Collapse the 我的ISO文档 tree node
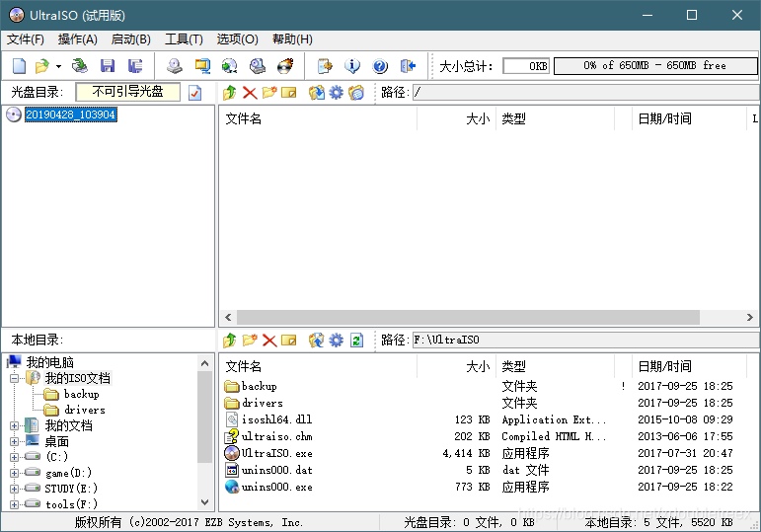This screenshot has width=761, height=532. point(15,378)
